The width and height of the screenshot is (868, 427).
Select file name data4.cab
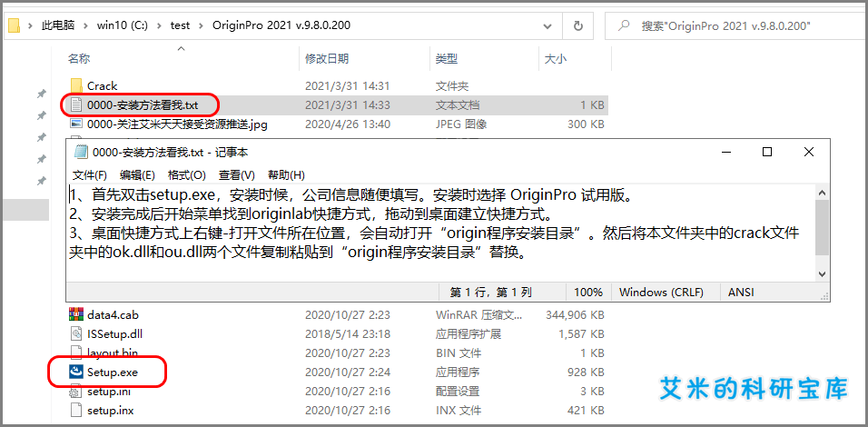pyautogui.click(x=113, y=314)
